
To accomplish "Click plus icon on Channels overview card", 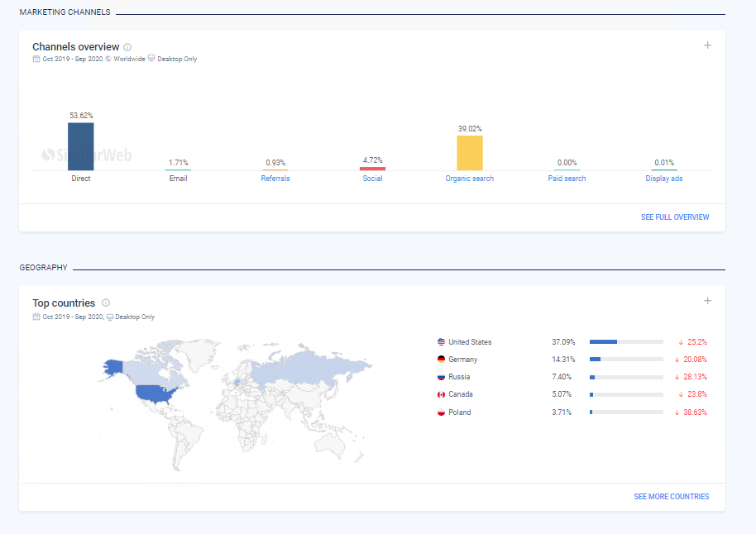I will (x=707, y=45).
